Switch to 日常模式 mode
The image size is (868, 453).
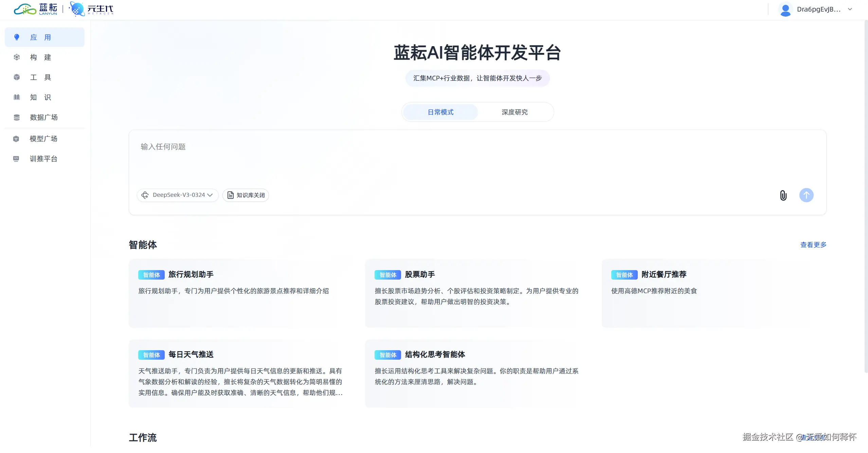click(x=440, y=112)
